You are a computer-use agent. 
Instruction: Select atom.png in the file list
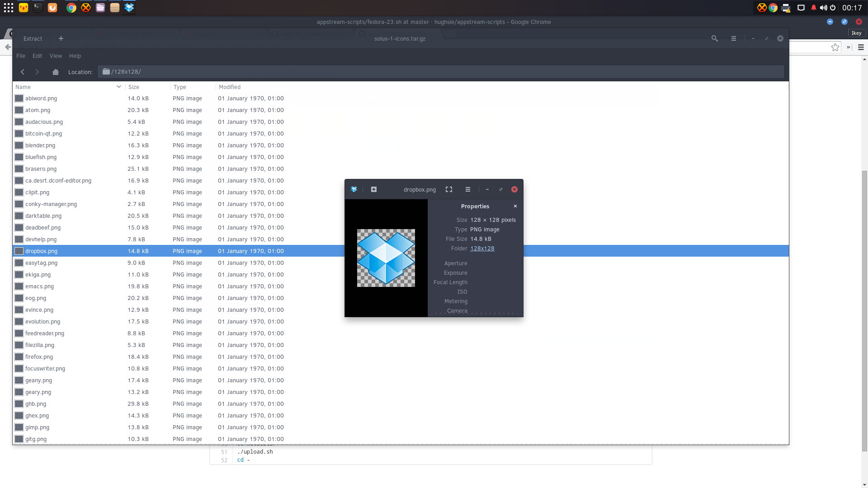click(401, 110)
